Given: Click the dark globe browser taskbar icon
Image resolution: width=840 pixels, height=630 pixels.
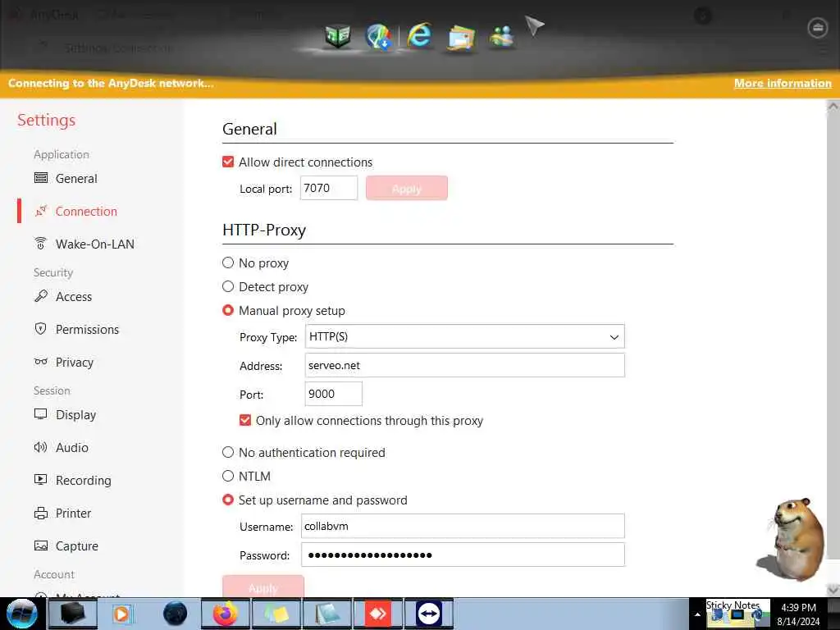Looking at the screenshot, I should point(175,614).
